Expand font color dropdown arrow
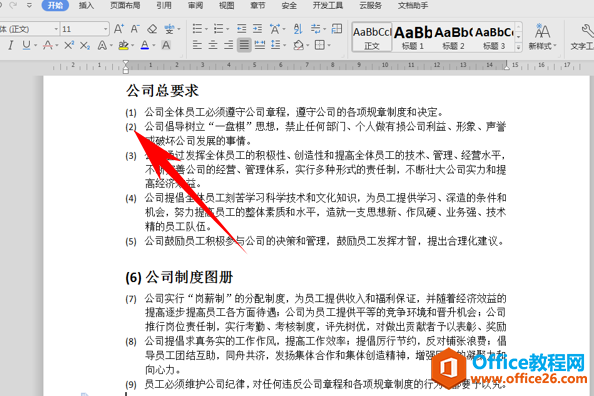 coord(154,46)
